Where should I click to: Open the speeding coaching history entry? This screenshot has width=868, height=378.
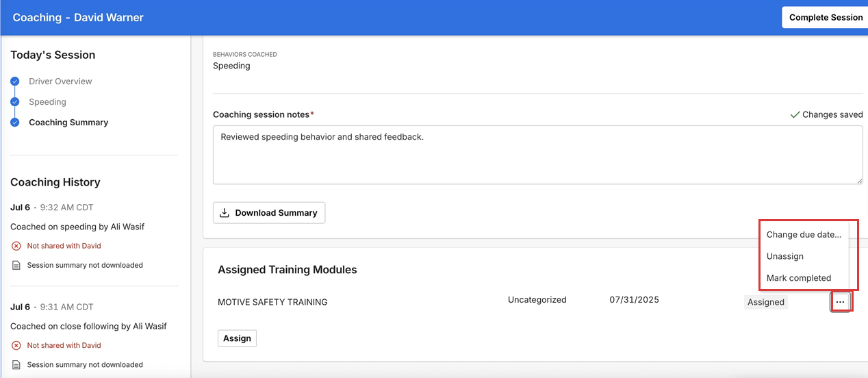pyautogui.click(x=77, y=227)
